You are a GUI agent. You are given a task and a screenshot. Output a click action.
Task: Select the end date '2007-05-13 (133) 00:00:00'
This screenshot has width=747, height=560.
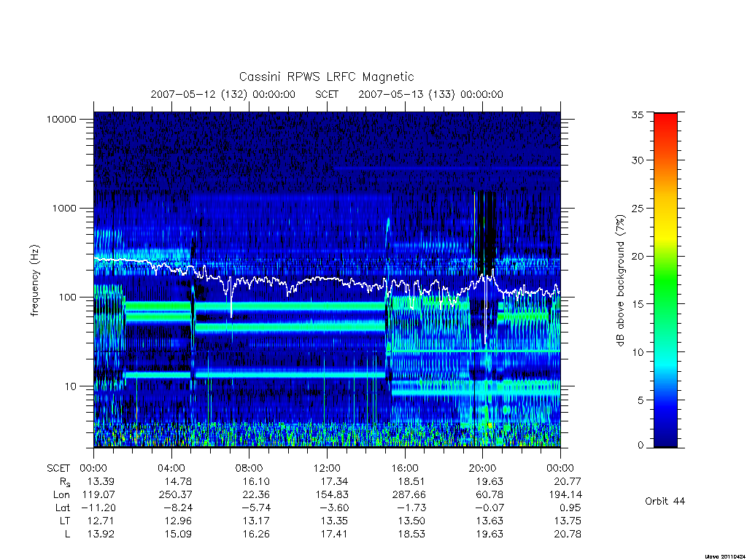tap(430, 94)
